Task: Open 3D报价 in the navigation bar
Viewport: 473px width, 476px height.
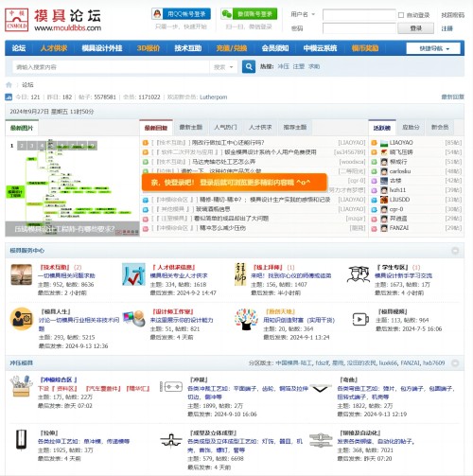Action: [x=149, y=48]
